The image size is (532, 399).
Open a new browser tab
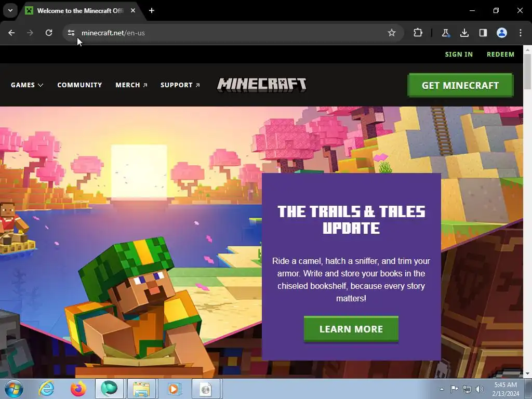click(152, 10)
